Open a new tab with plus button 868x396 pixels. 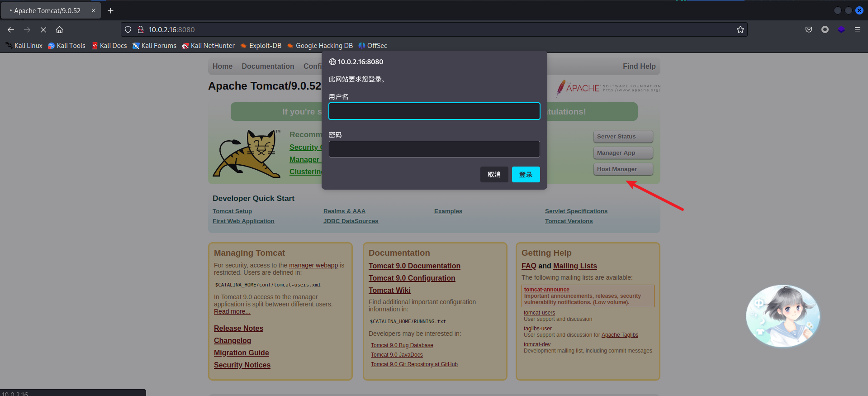coord(110,10)
